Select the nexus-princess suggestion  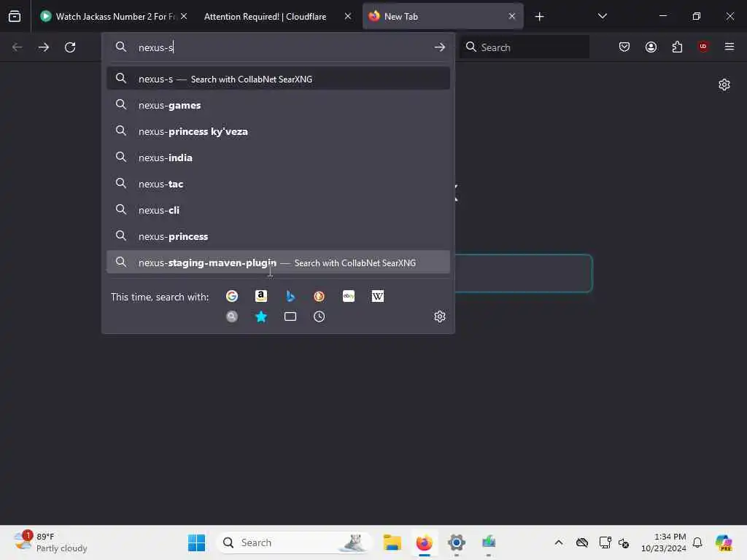point(278,236)
